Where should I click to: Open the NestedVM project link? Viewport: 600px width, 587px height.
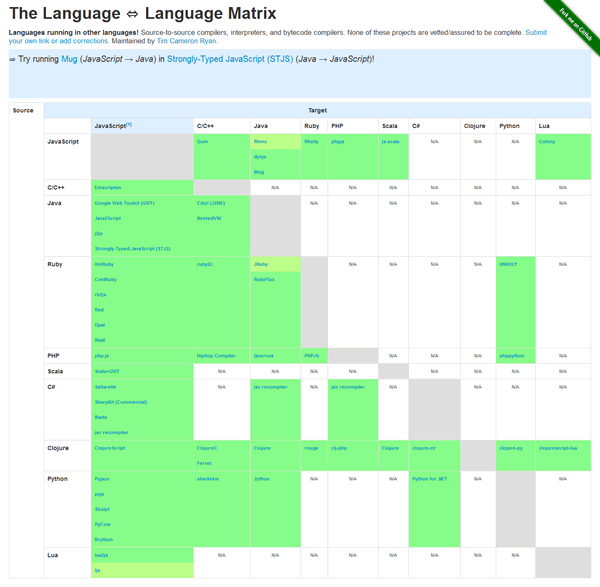(209, 218)
